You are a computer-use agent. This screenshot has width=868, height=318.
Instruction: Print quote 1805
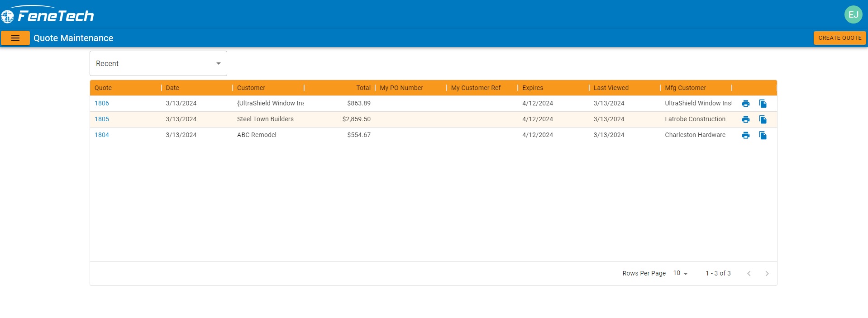click(x=745, y=119)
